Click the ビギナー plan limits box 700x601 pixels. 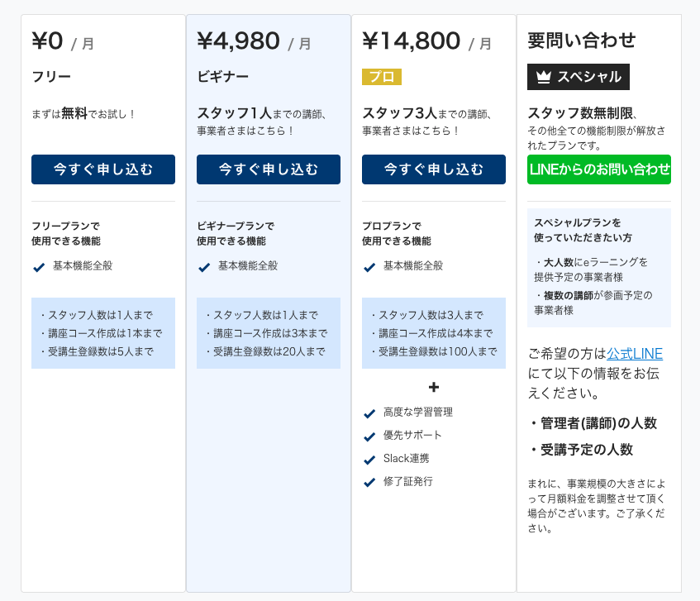tap(269, 333)
